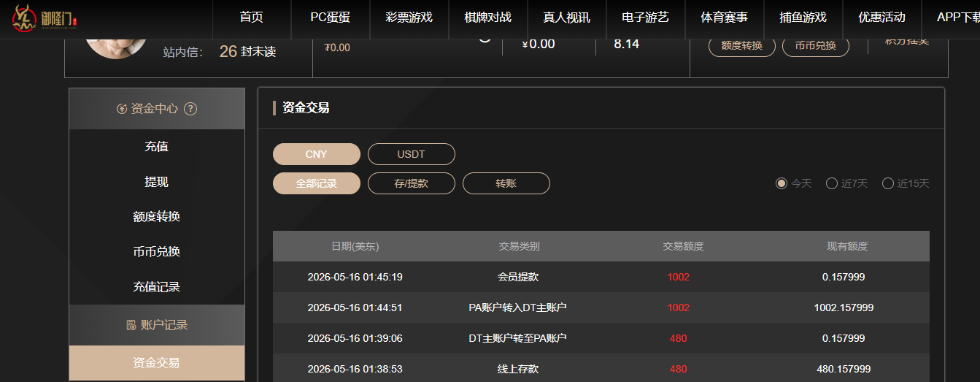This screenshot has height=382, width=980.
Task: Switch to the USDT currency tab
Action: click(x=412, y=154)
